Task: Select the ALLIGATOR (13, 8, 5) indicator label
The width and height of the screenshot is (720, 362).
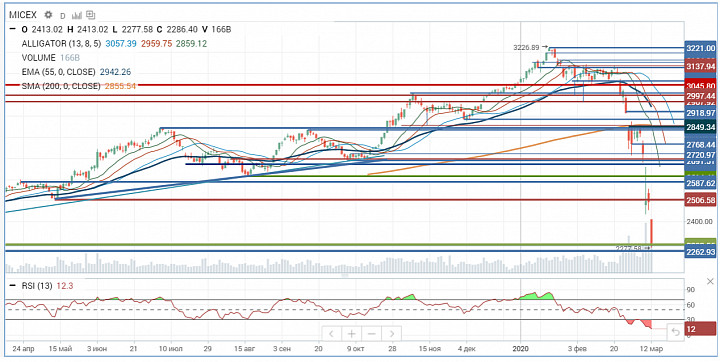Action: click(x=62, y=44)
